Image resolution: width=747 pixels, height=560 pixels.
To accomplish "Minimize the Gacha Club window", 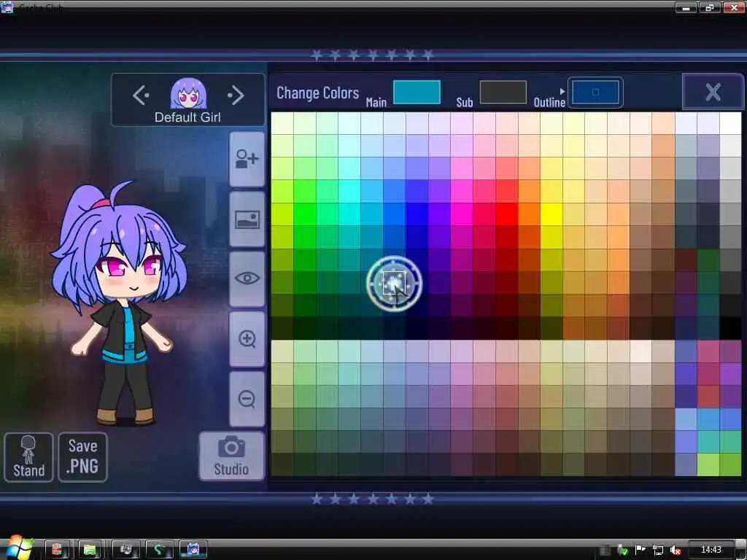I will point(686,7).
